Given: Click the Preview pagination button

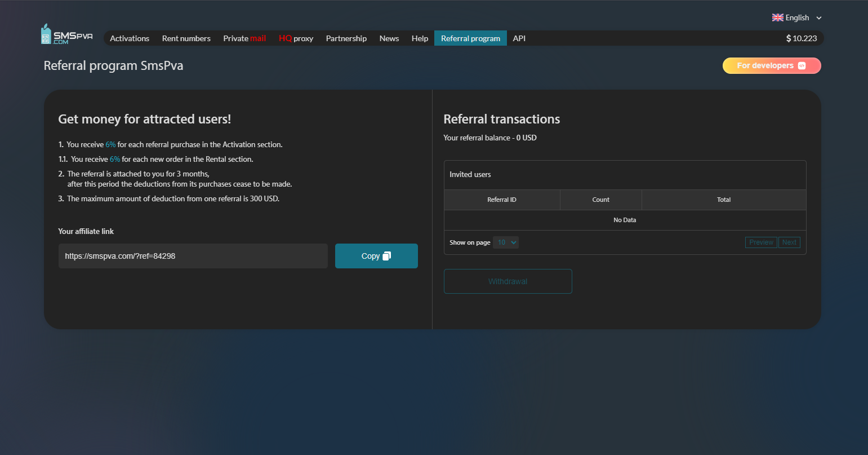Looking at the screenshot, I should click(x=761, y=242).
